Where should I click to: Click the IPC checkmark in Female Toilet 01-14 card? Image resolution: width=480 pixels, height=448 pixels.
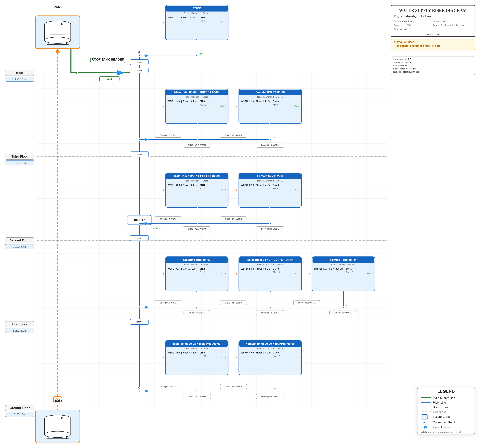370,273
